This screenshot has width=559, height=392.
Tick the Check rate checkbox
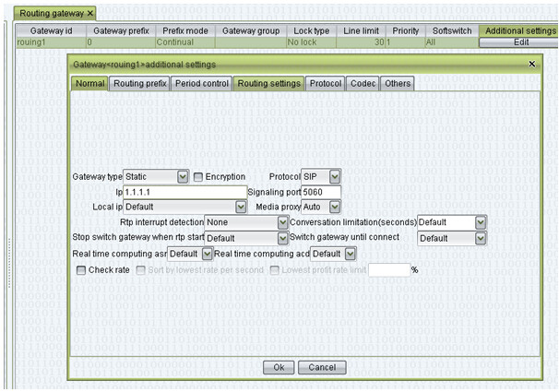pos(81,270)
